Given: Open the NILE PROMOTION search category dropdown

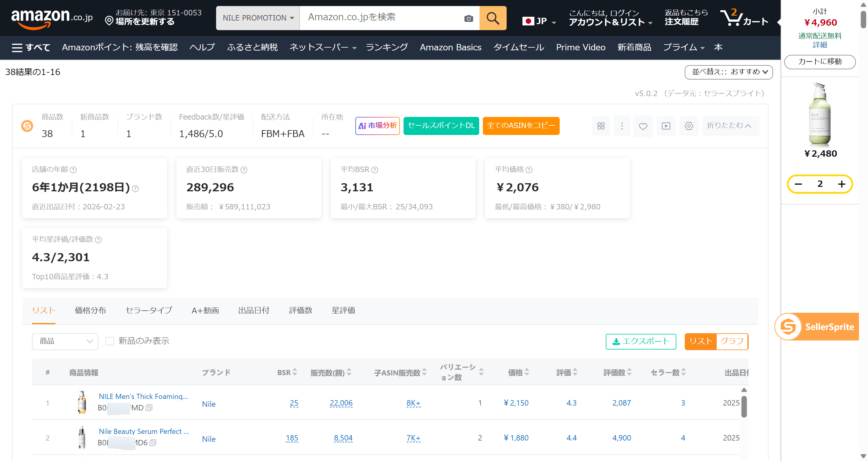Looking at the screenshot, I should [258, 18].
